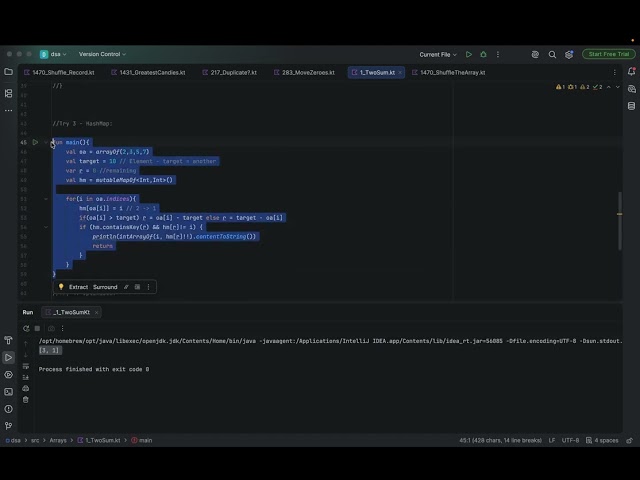Click Start Free Trial button

608,54
